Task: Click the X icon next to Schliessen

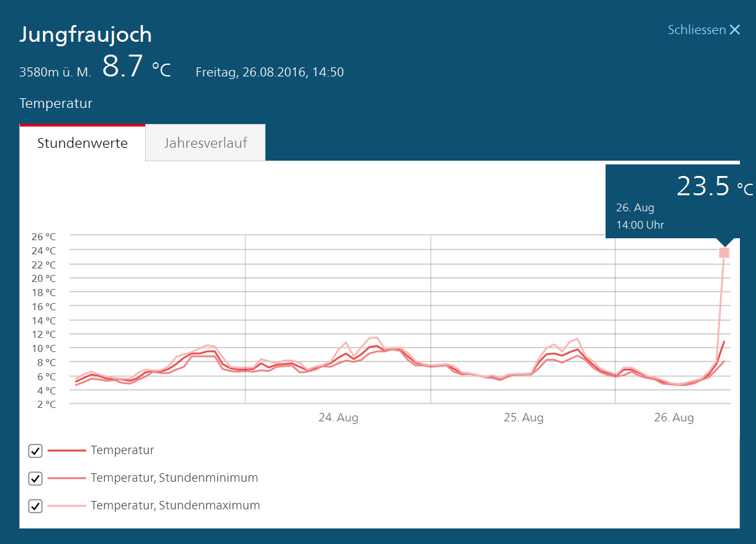Action: pyautogui.click(x=735, y=30)
